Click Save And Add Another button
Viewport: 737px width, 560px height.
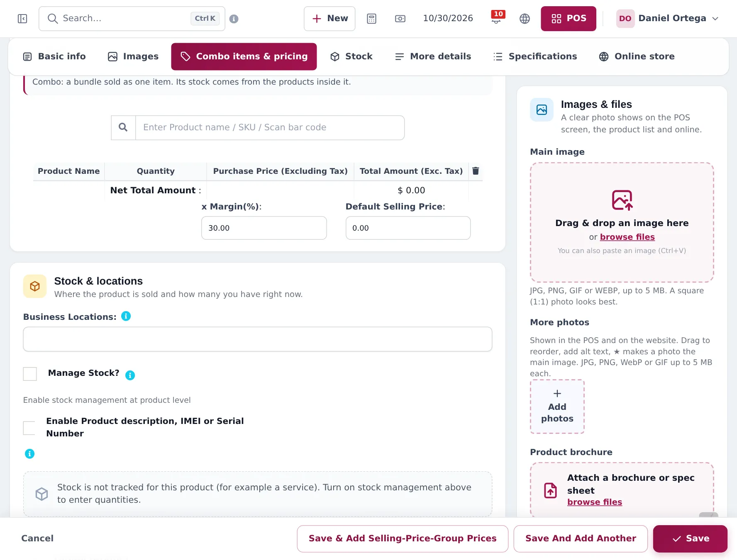(581, 538)
